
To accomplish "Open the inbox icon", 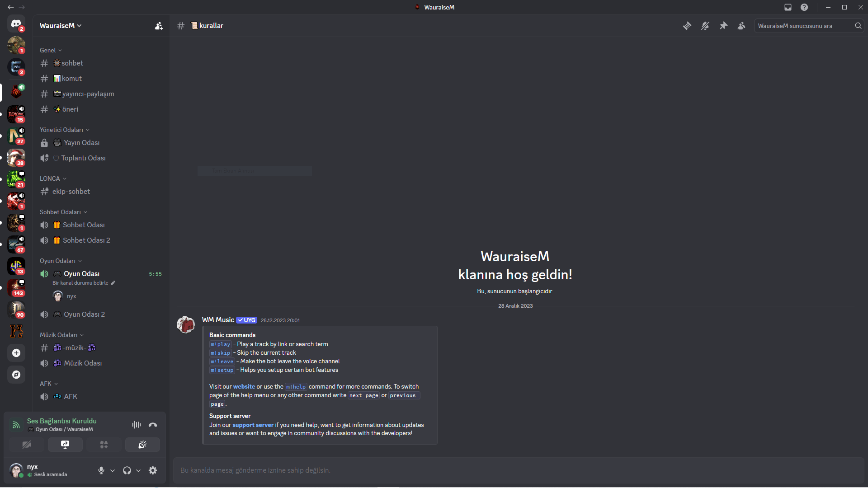I will pos(788,7).
